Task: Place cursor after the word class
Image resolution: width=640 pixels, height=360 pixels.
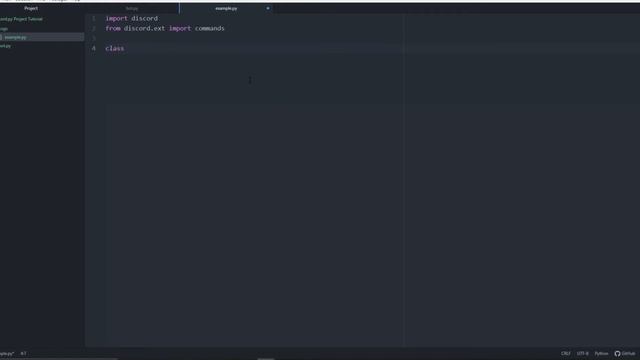Action: (x=124, y=48)
